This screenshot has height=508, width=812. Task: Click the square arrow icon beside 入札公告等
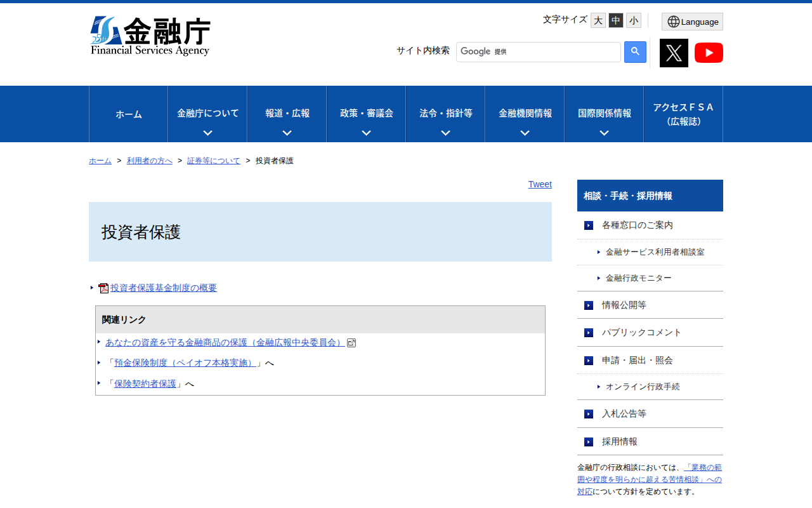tap(589, 414)
